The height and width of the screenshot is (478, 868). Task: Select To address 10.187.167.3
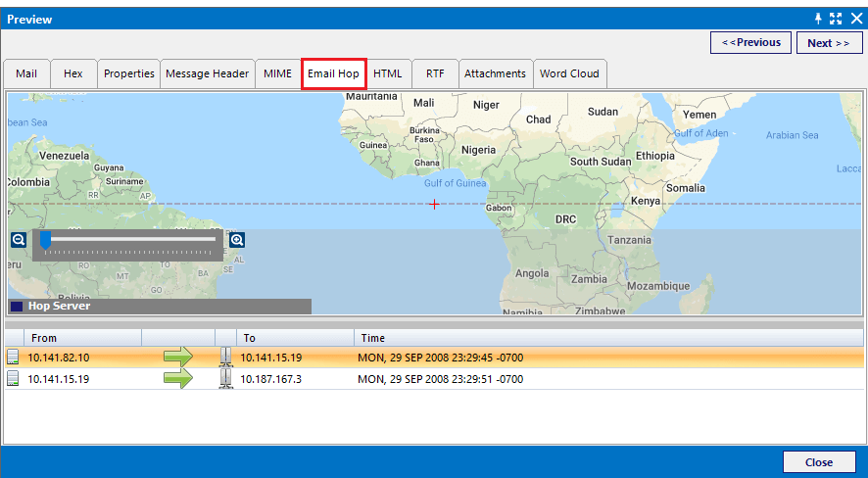[270, 379]
